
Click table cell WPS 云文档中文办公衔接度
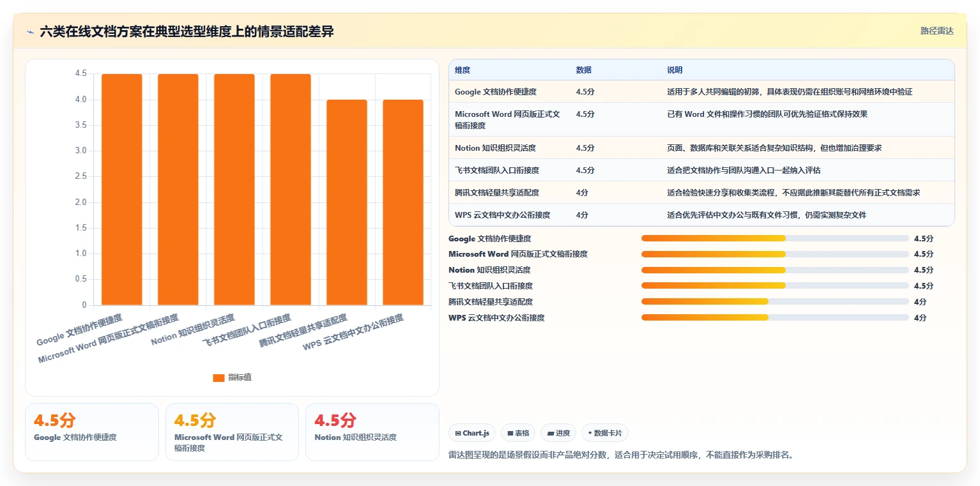click(x=502, y=215)
